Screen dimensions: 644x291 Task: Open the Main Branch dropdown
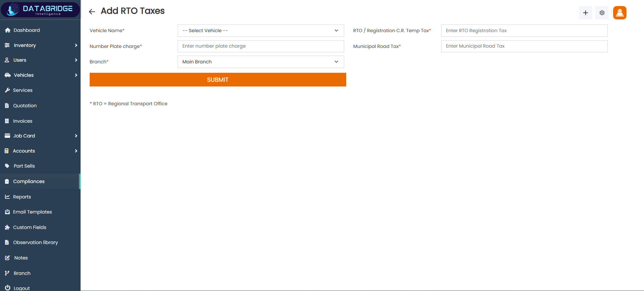(x=261, y=62)
